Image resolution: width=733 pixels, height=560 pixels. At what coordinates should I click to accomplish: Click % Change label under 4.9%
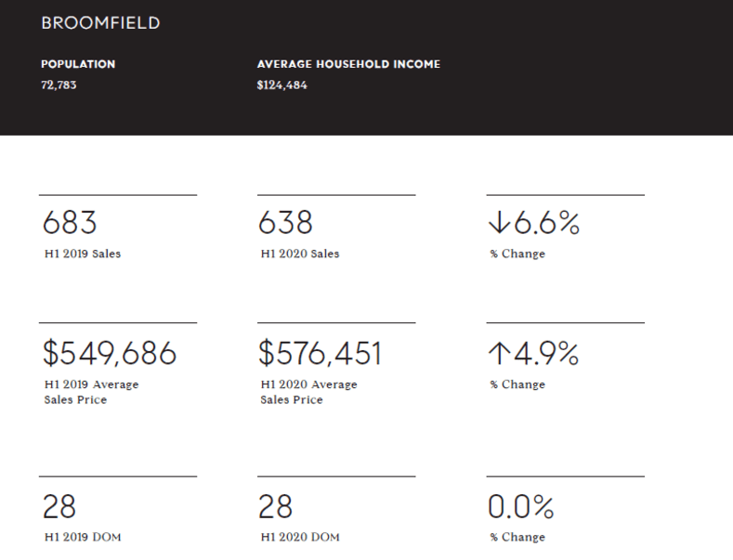click(517, 384)
